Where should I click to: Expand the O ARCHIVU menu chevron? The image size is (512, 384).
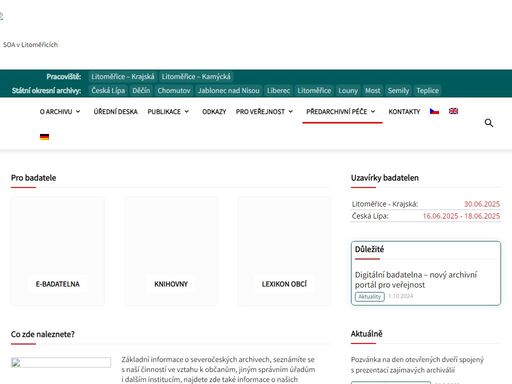[x=78, y=111]
